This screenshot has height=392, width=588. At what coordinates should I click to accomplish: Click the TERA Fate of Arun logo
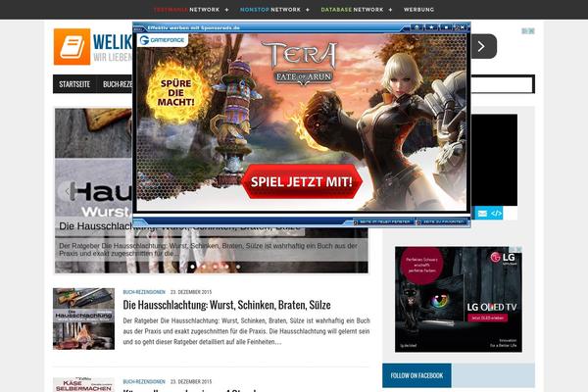click(x=301, y=64)
